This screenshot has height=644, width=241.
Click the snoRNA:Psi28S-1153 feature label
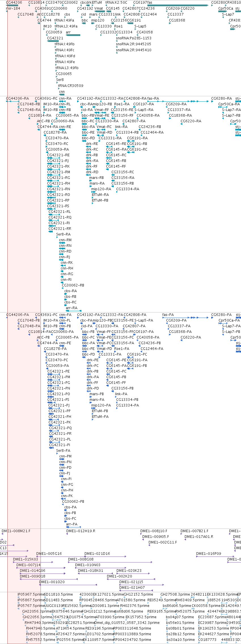134,38
